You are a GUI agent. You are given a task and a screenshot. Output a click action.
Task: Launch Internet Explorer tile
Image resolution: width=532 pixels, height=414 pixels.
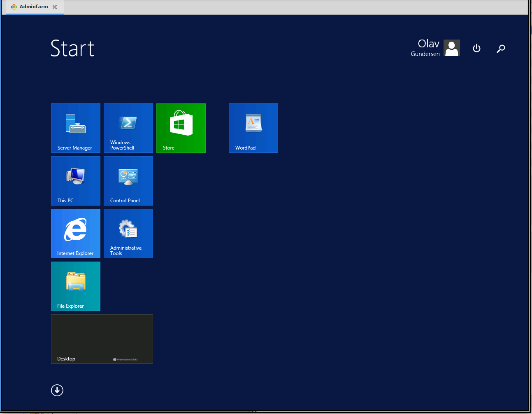tap(76, 234)
